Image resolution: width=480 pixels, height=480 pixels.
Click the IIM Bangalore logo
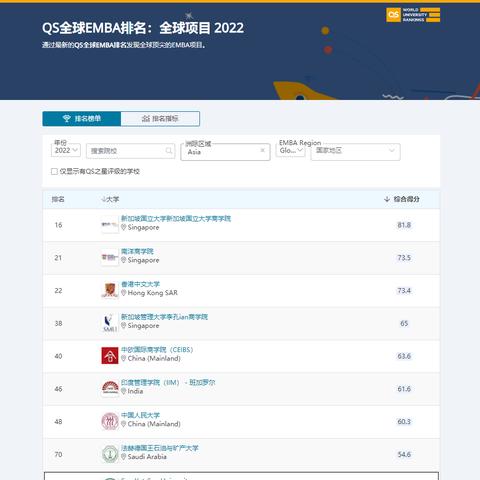click(x=110, y=389)
